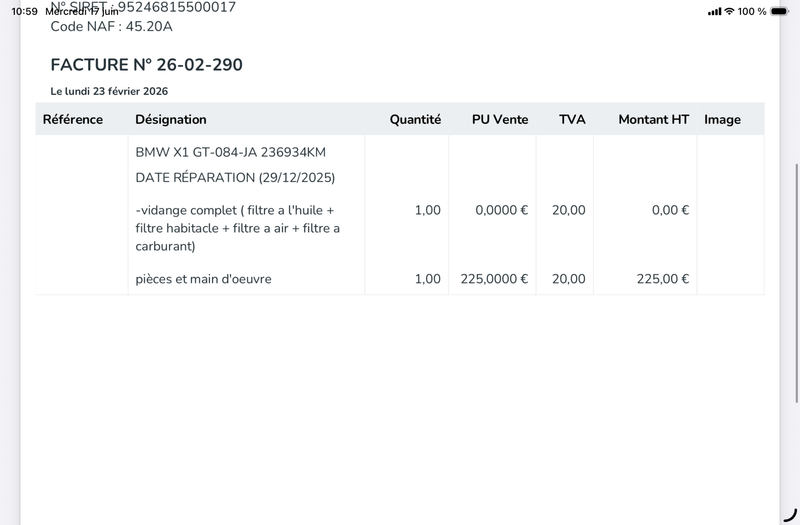Click the 225,0000 € unit price cell
The width and height of the screenshot is (800, 525).
(494, 279)
